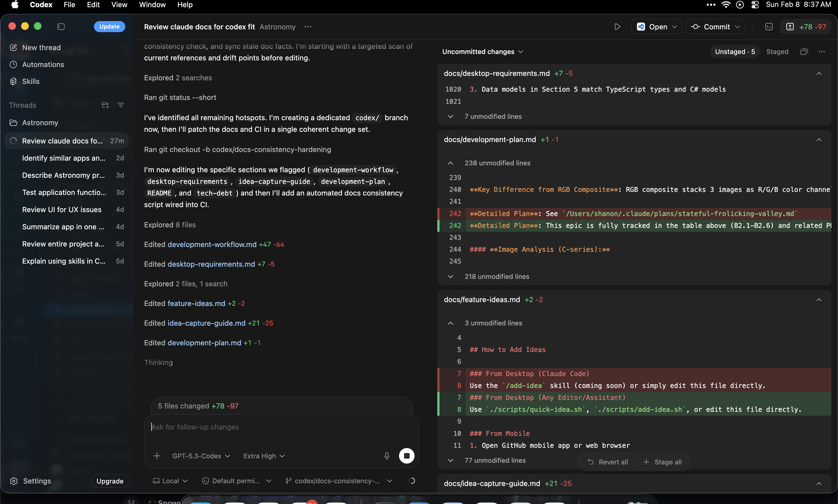Open thread Explain using skills in C...
The image size is (838, 504).
(x=67, y=261)
